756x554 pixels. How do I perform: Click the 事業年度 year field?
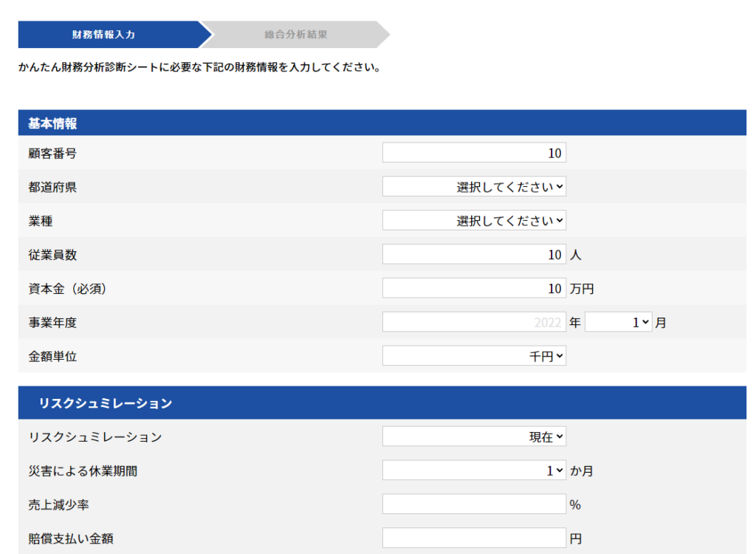474,323
